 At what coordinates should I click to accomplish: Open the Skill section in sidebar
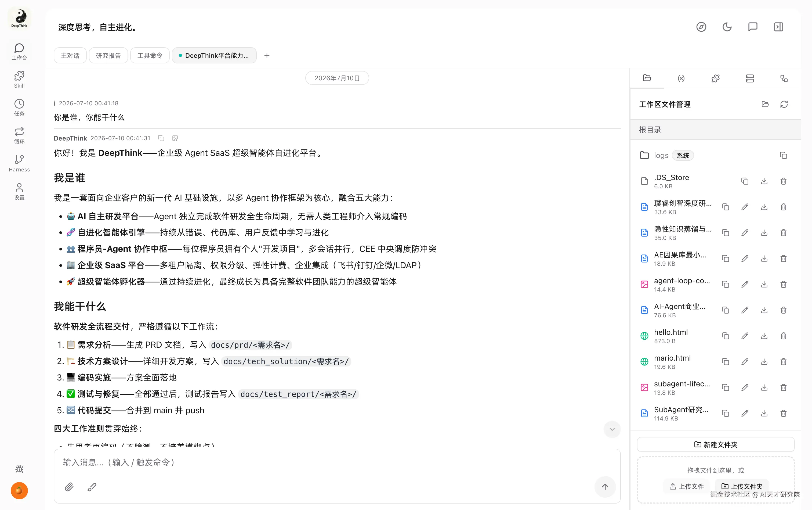click(x=19, y=80)
